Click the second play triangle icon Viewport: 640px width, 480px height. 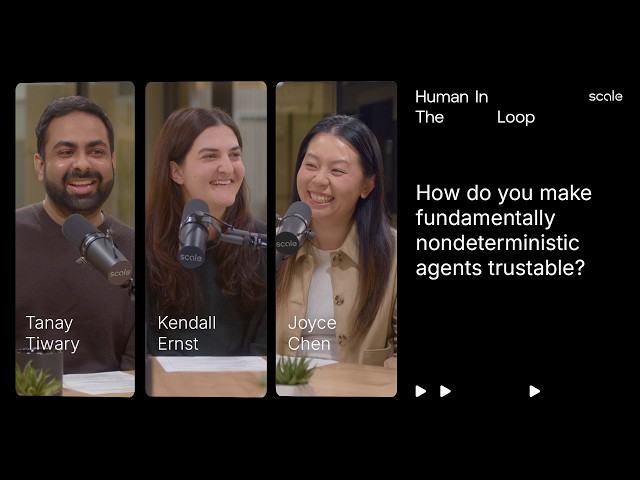445,391
